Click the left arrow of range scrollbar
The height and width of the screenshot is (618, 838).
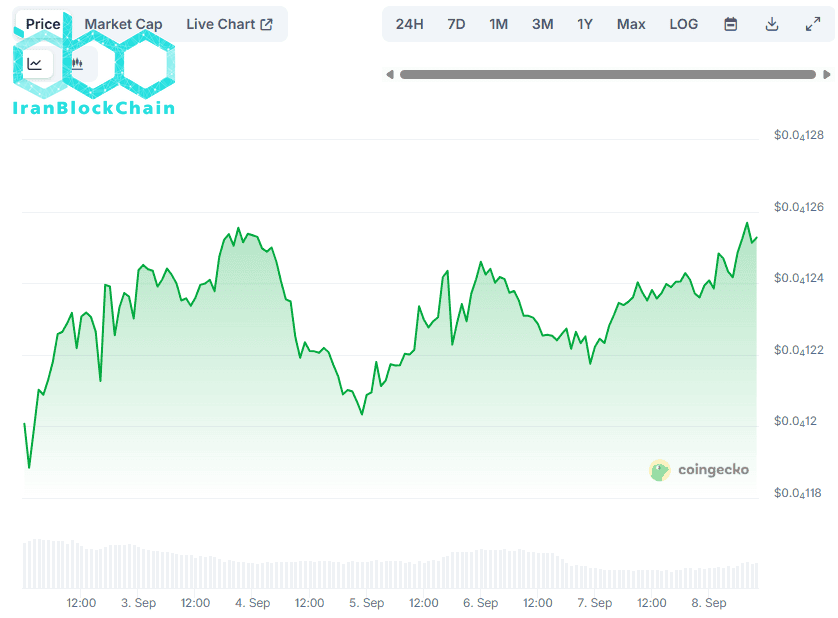pyautogui.click(x=390, y=74)
